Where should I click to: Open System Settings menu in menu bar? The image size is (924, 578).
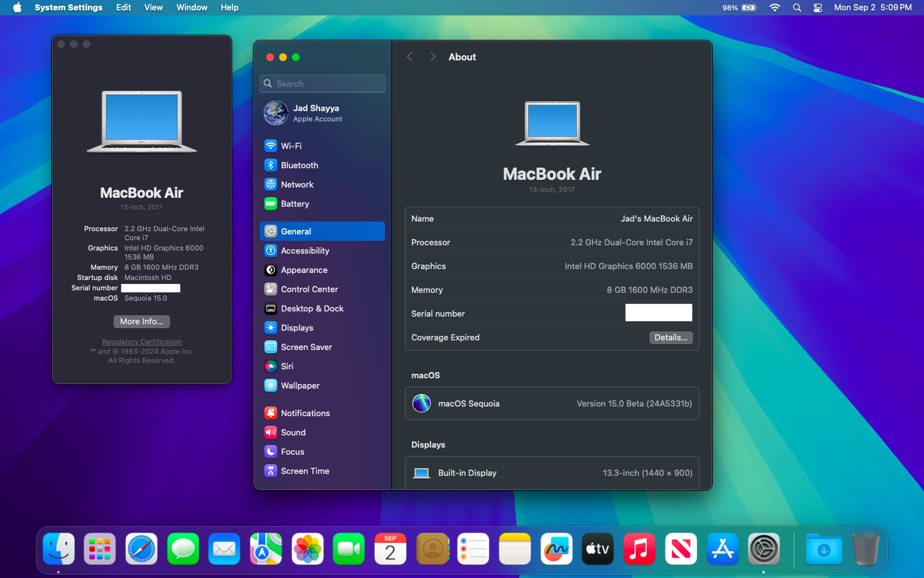pyautogui.click(x=69, y=8)
